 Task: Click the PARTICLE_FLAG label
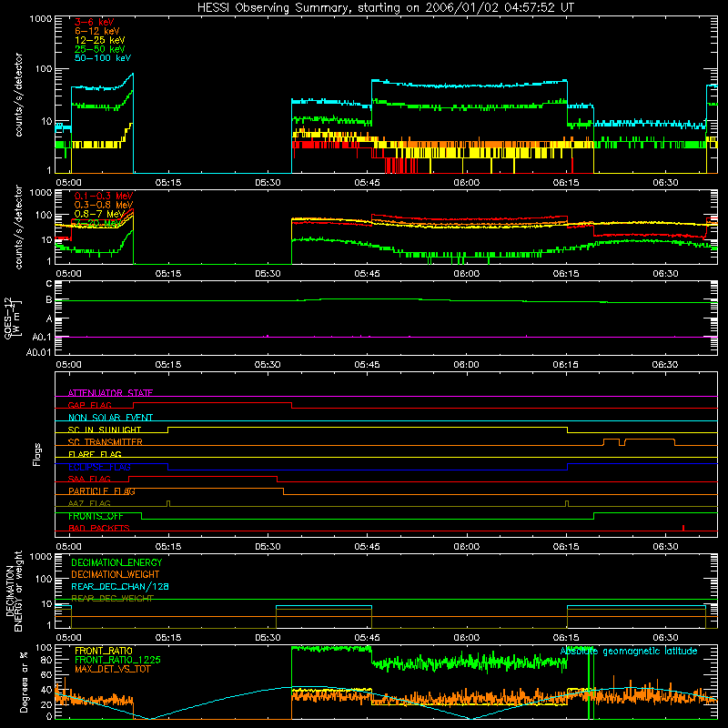pos(102,491)
